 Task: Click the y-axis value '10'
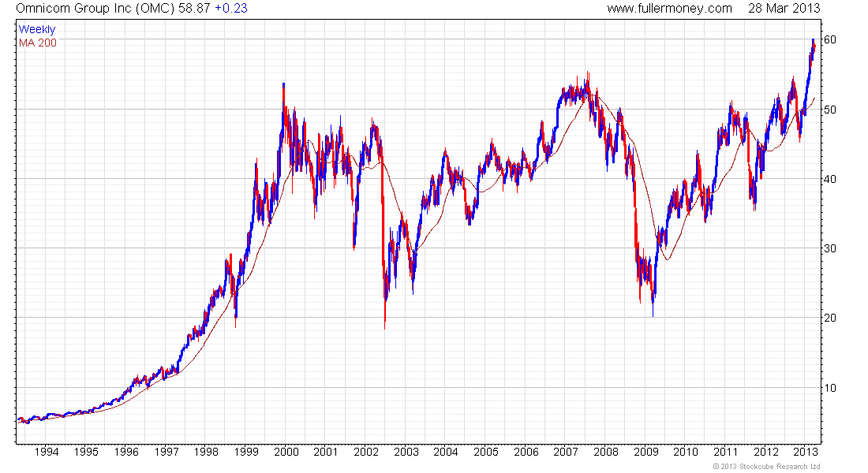click(x=830, y=388)
